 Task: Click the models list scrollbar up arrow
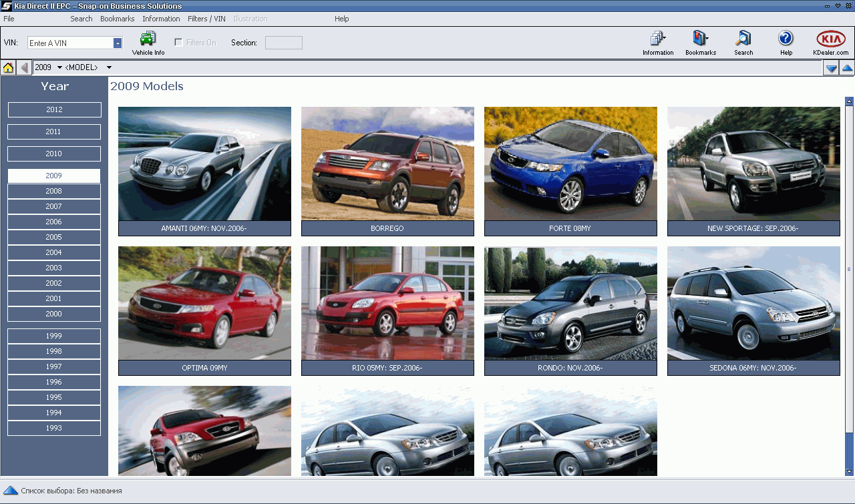click(850, 101)
